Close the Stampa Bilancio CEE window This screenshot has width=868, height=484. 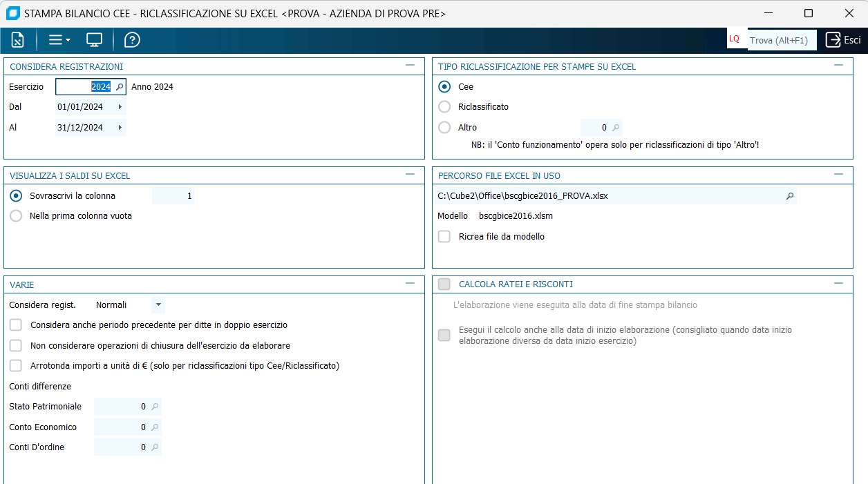point(849,13)
